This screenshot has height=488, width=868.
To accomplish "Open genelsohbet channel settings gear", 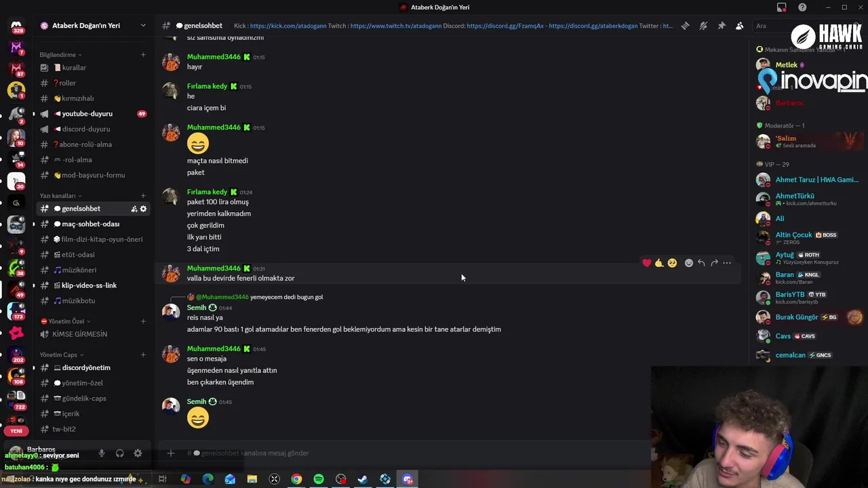I will [x=143, y=209].
